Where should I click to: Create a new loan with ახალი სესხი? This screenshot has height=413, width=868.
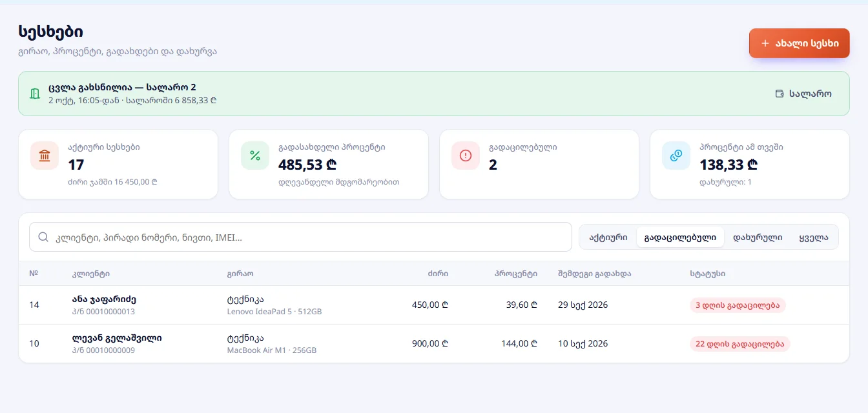(800, 43)
